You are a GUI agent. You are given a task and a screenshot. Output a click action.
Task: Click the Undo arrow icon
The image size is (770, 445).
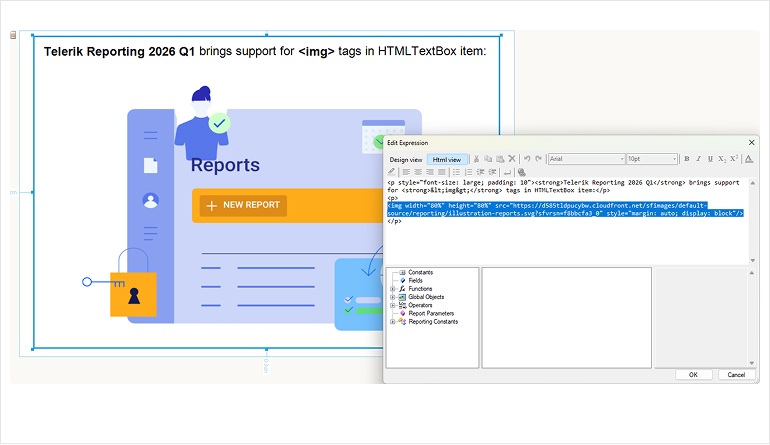pos(527,159)
